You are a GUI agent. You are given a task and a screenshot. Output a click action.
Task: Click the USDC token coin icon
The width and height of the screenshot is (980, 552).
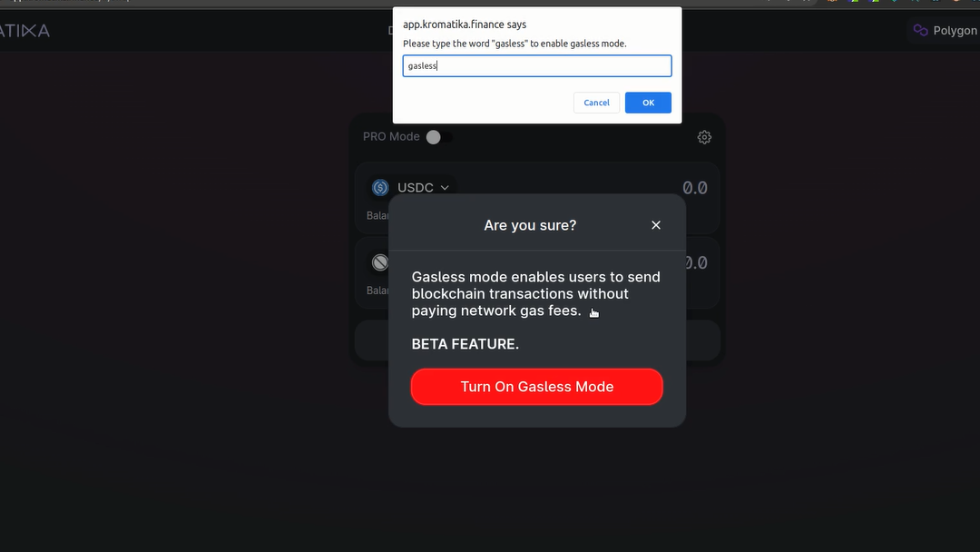(x=380, y=188)
